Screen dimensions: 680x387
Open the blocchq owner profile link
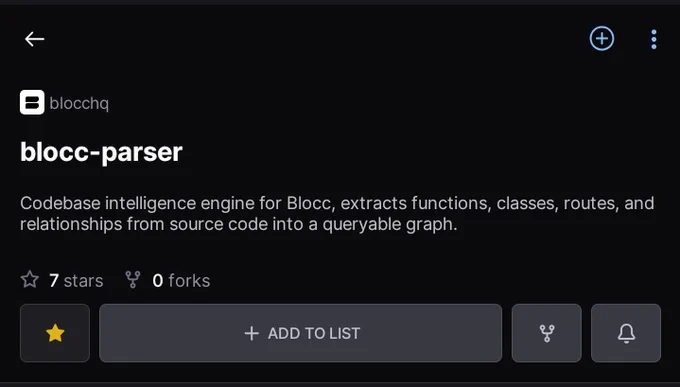tap(79, 104)
